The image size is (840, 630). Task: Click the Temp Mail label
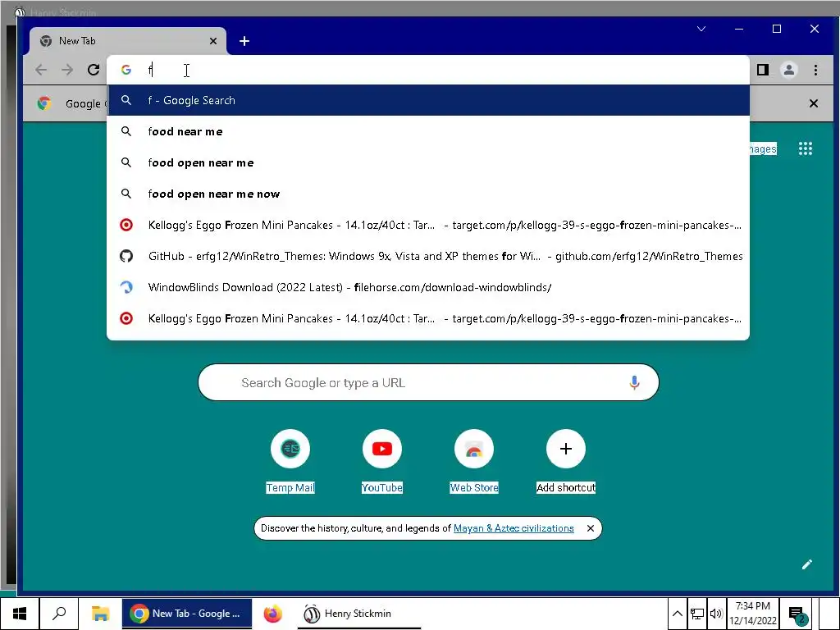[x=290, y=487]
